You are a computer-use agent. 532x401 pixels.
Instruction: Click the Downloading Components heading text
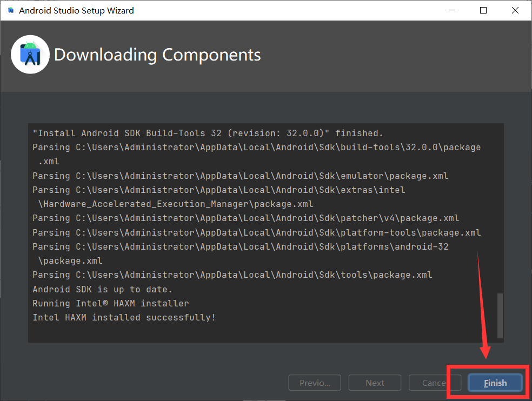coord(157,55)
